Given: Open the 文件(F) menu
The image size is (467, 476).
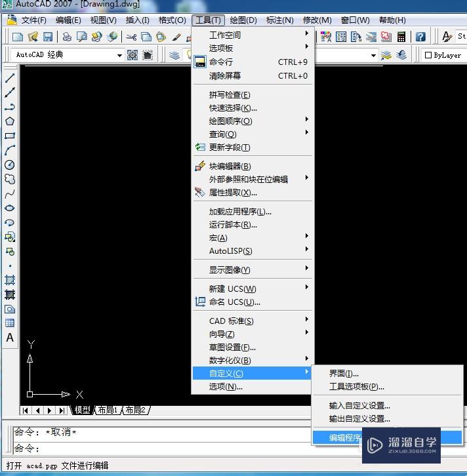Looking at the screenshot, I should 33,20.
